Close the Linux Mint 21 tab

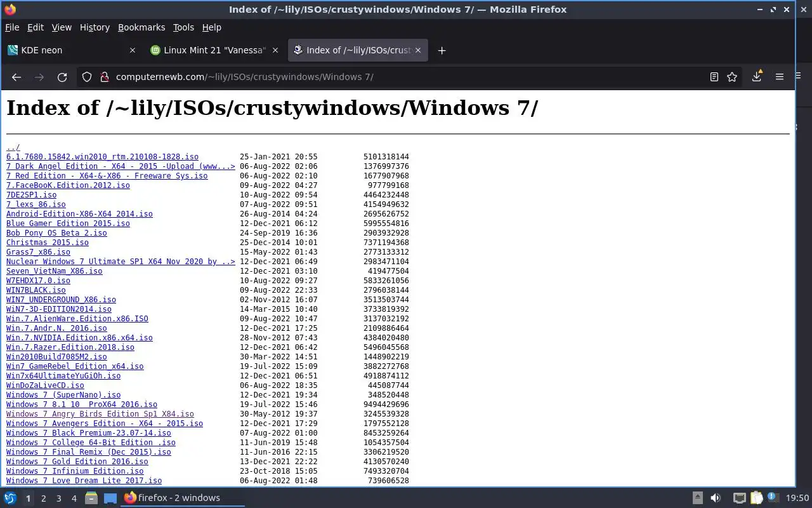(275, 50)
